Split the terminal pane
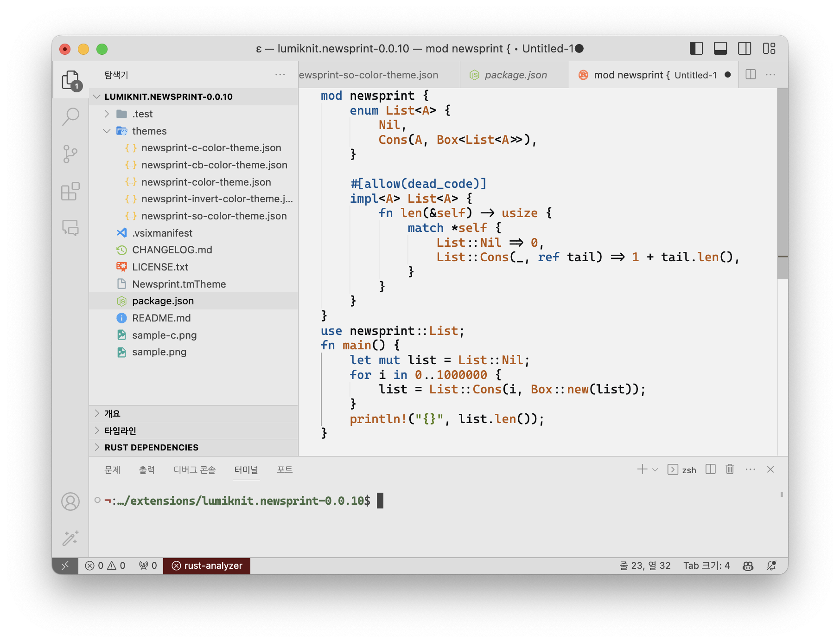 pyautogui.click(x=711, y=469)
